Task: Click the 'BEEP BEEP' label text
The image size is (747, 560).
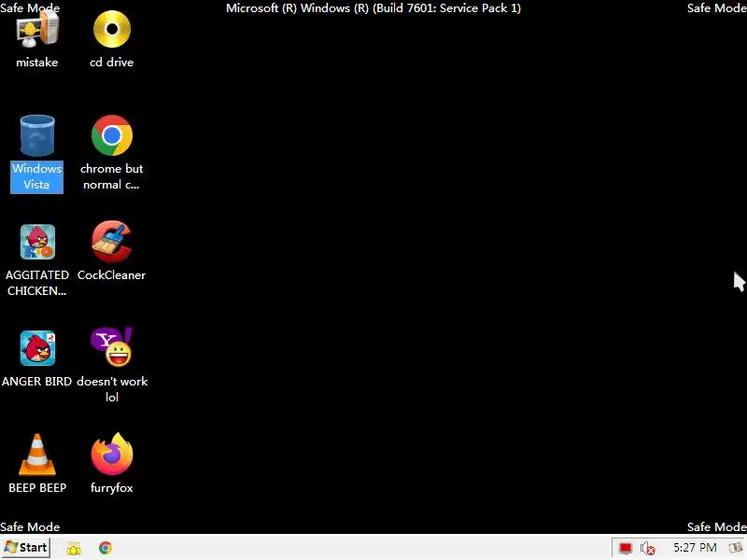Action: pos(37,488)
